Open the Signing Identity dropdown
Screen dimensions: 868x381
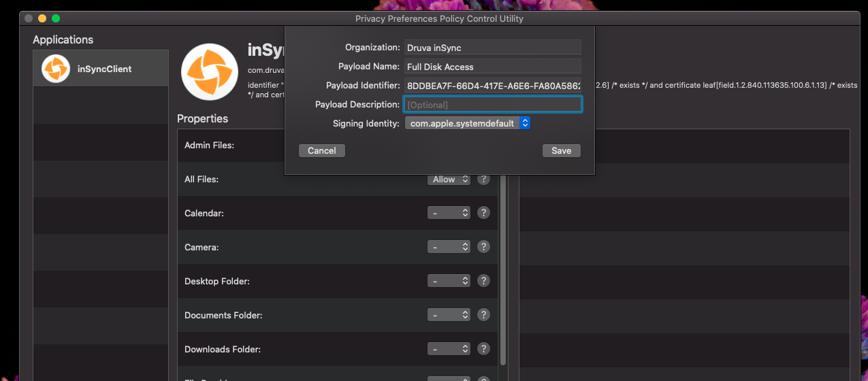click(x=467, y=123)
